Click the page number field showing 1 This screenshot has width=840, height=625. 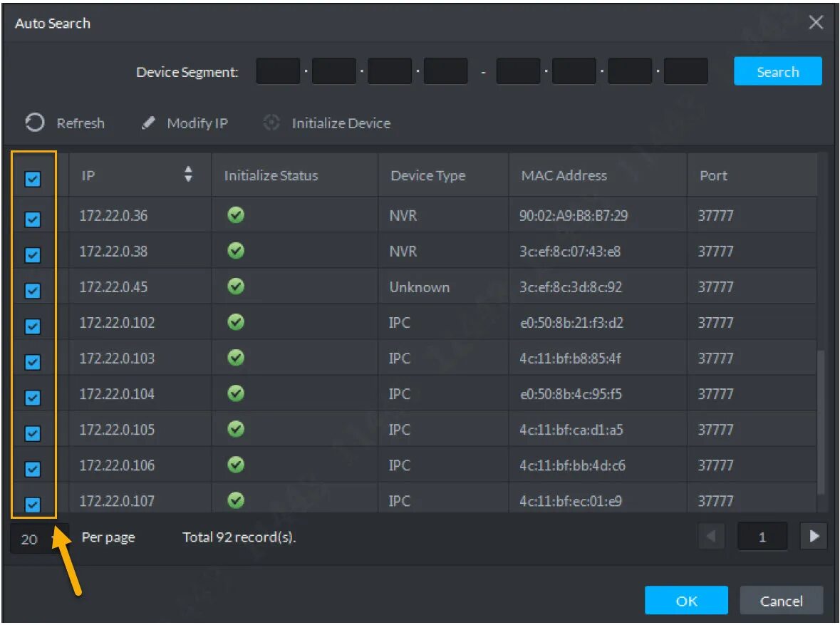click(x=762, y=537)
